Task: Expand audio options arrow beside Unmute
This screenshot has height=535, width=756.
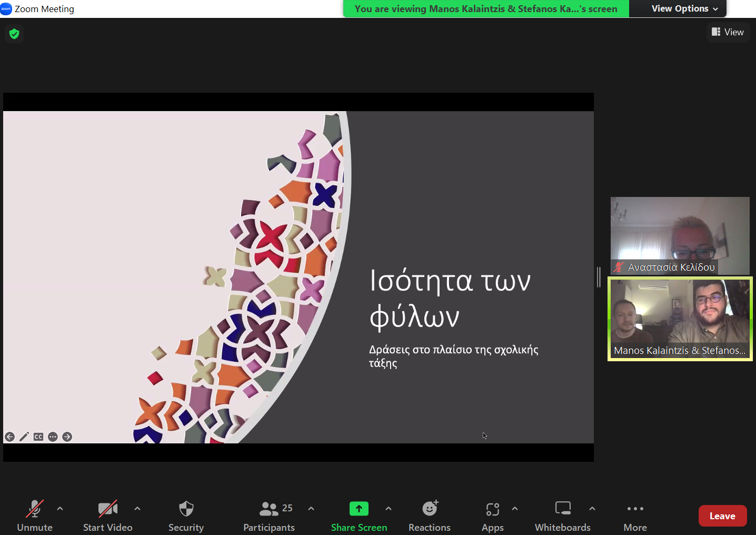Action: [x=60, y=509]
